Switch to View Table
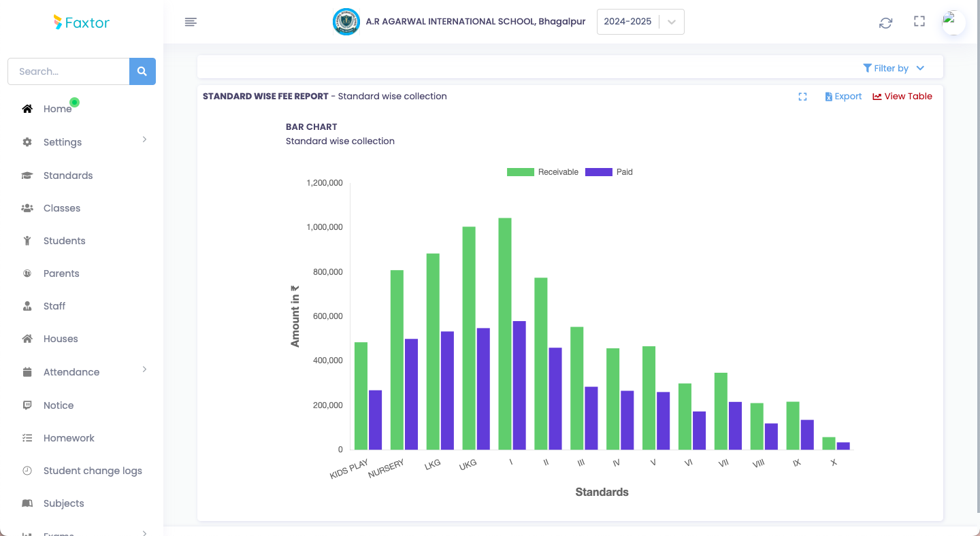Screen dimensions: 980x536 tap(902, 97)
